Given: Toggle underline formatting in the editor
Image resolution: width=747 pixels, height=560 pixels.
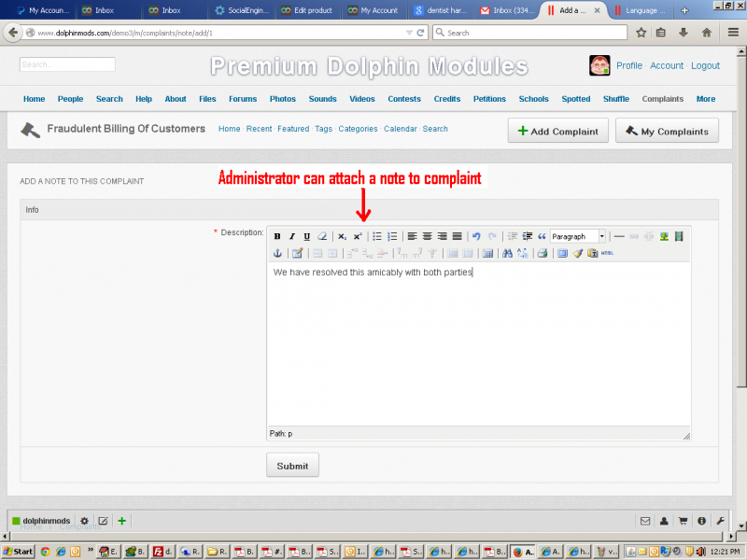Looking at the screenshot, I should 307,237.
